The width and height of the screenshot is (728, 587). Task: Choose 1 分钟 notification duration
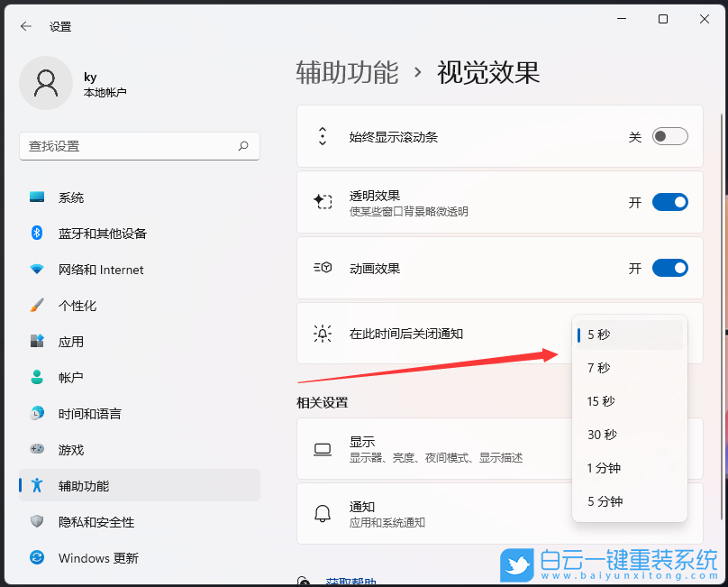coord(604,467)
